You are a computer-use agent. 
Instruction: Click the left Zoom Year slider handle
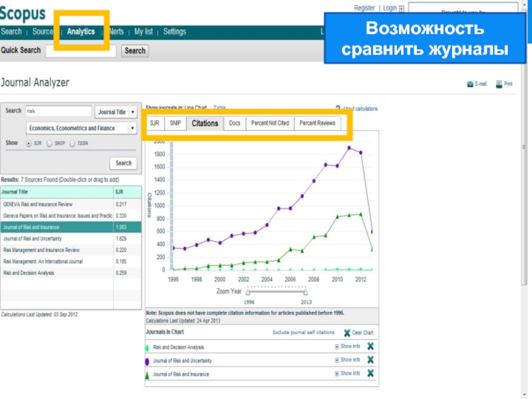247,291
